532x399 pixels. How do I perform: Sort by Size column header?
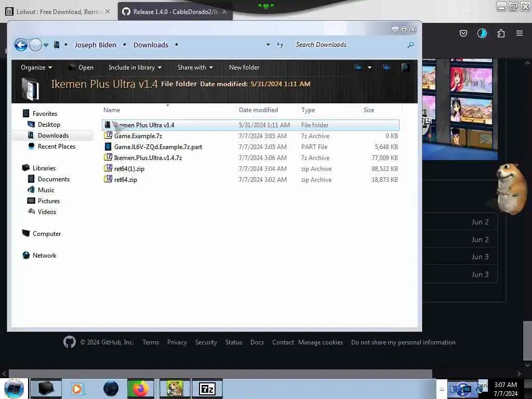[x=381, y=110]
